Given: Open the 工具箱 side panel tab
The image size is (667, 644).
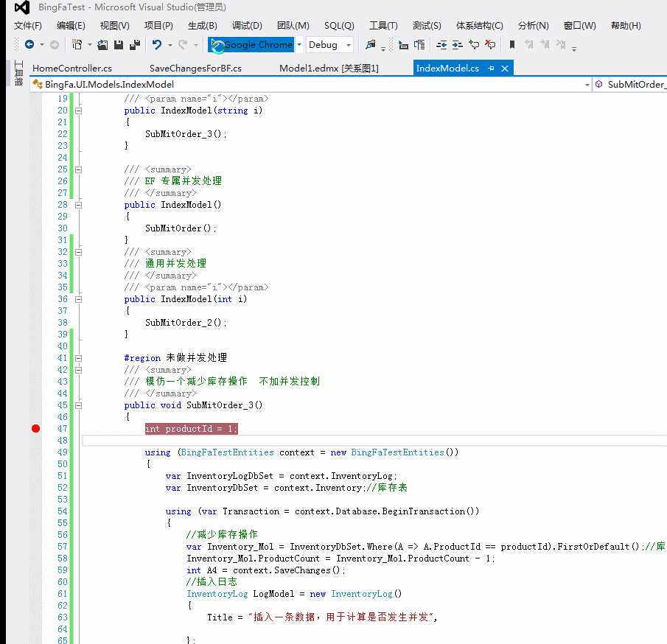Looking at the screenshot, I should 18,73.
